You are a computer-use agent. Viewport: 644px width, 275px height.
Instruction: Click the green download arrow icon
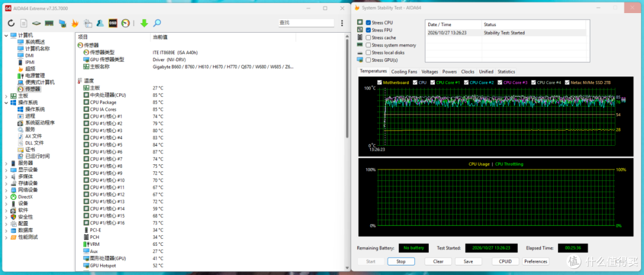click(x=144, y=23)
